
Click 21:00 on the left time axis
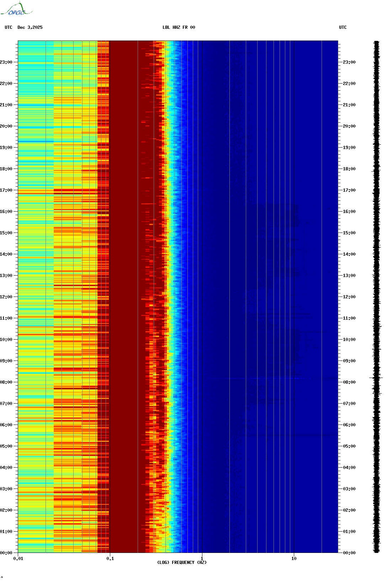[6, 105]
